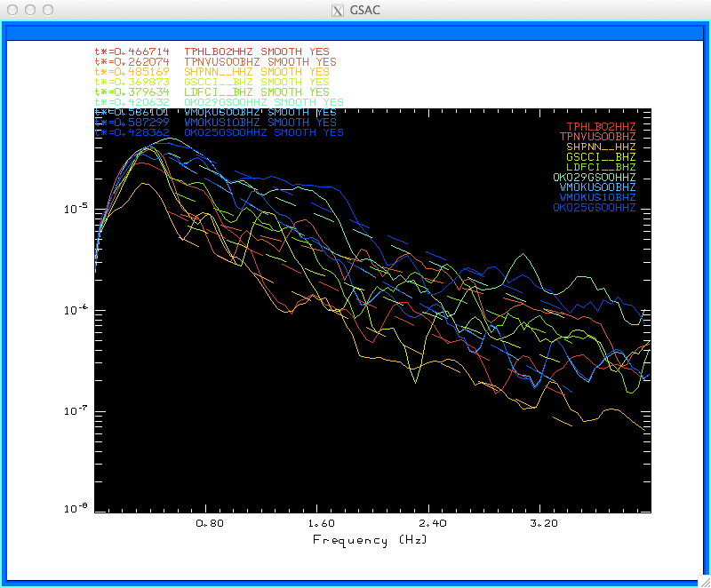The image size is (711, 588).
Task: Click WMOKUS10BHZ entry in right legend
Action: click(597, 197)
